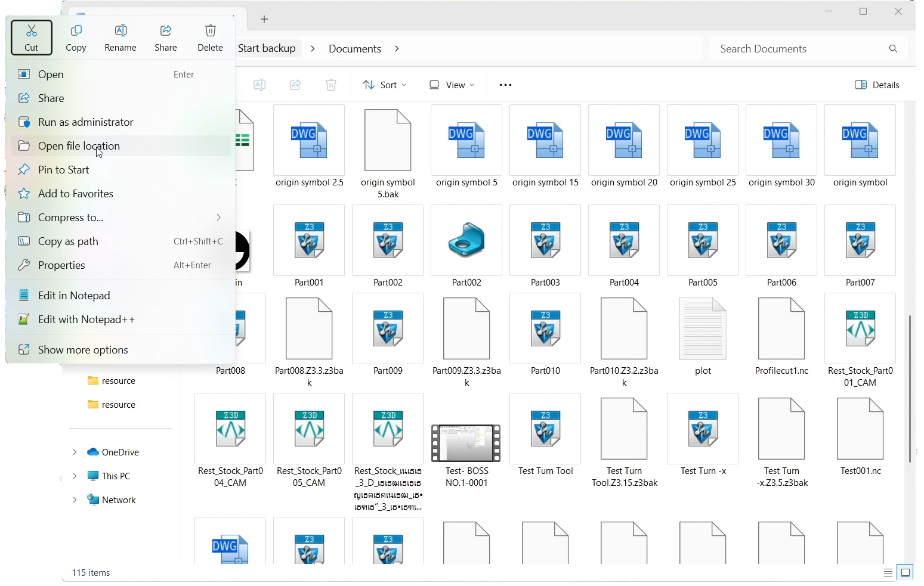
Task: Toggle the Details pane
Action: pos(877,85)
